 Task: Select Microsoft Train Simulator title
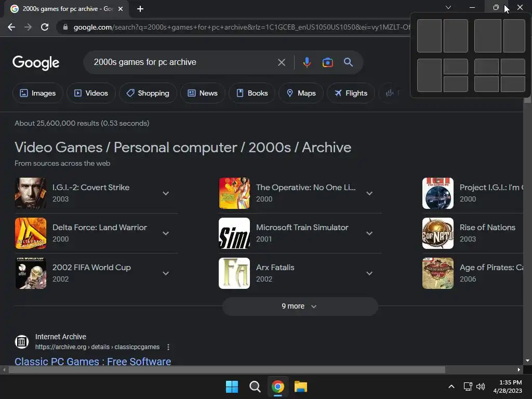[x=302, y=228]
